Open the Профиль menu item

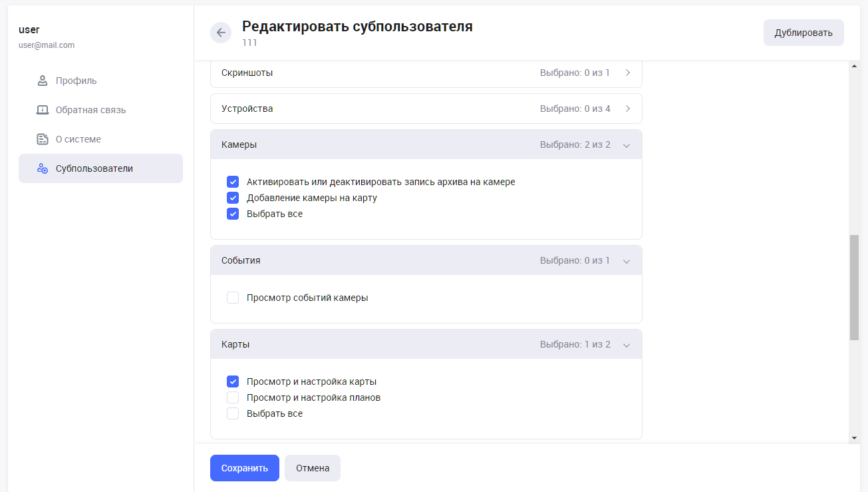(76, 81)
